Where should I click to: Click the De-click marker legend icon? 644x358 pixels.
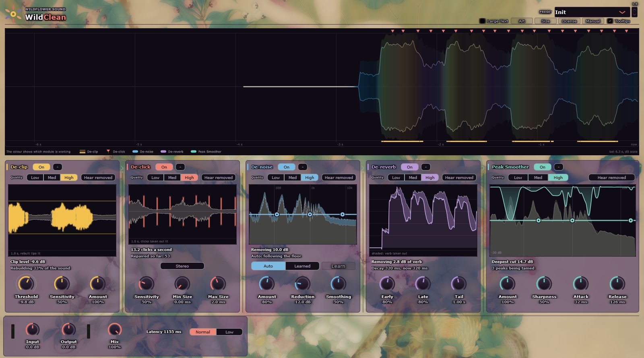click(108, 152)
